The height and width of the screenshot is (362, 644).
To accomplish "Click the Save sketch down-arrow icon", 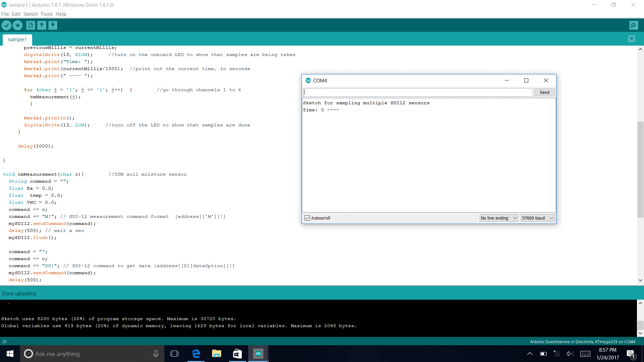I will pyautogui.click(x=53, y=25).
